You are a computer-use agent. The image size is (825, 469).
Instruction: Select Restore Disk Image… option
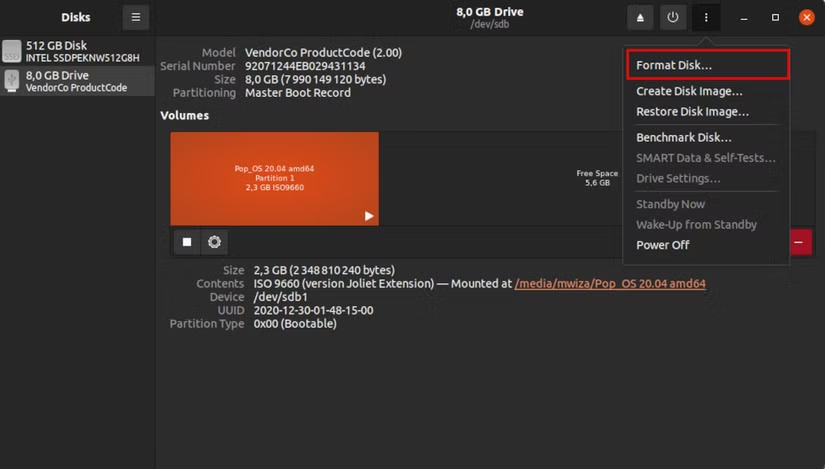pyautogui.click(x=692, y=111)
